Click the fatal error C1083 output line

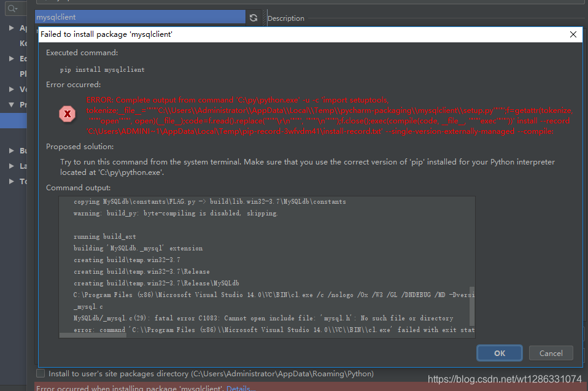pos(263,319)
